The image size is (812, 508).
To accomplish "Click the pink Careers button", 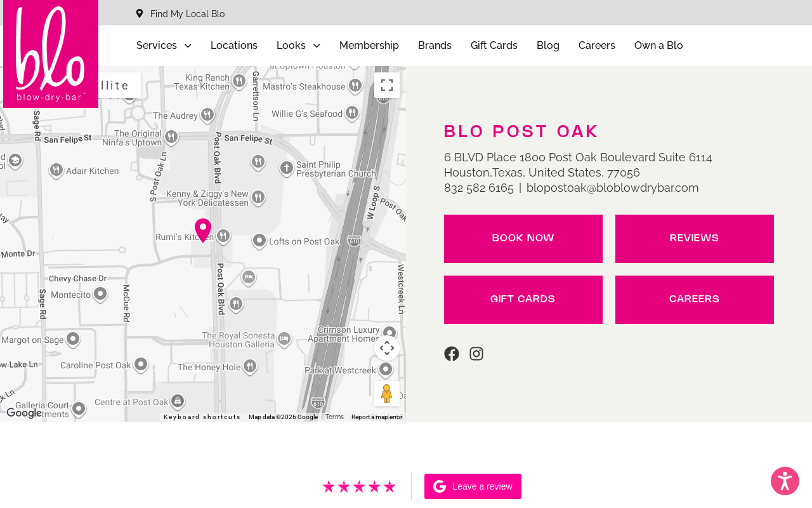I will (695, 300).
